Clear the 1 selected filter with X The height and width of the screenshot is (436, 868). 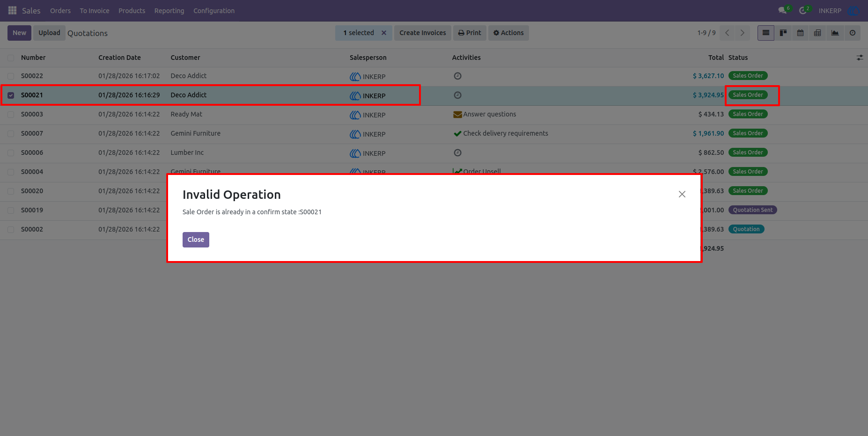tap(384, 33)
